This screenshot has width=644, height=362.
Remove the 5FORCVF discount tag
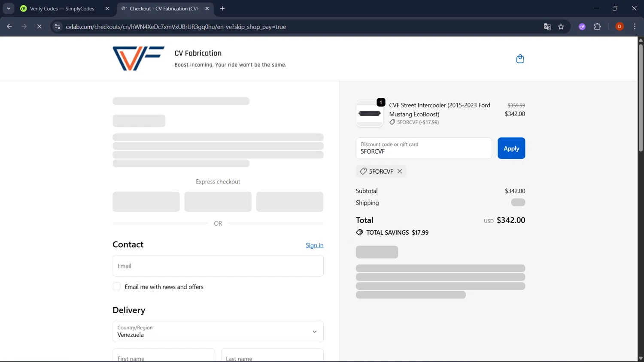coord(400,171)
